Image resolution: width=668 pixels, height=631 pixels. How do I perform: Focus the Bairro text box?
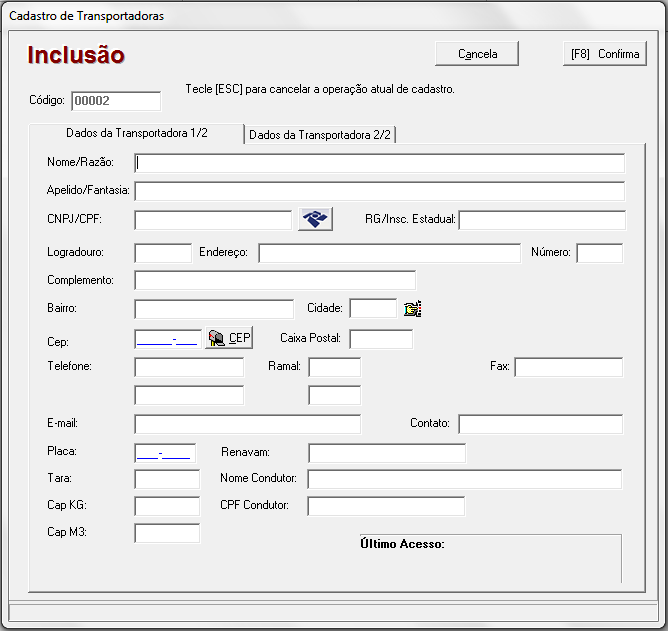point(213,309)
